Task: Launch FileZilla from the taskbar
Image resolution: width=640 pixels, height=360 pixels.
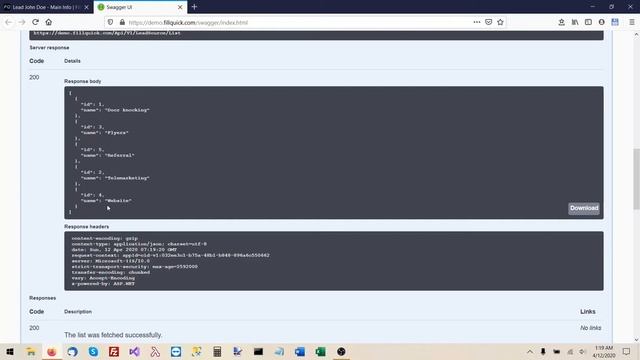Action: click(x=114, y=351)
